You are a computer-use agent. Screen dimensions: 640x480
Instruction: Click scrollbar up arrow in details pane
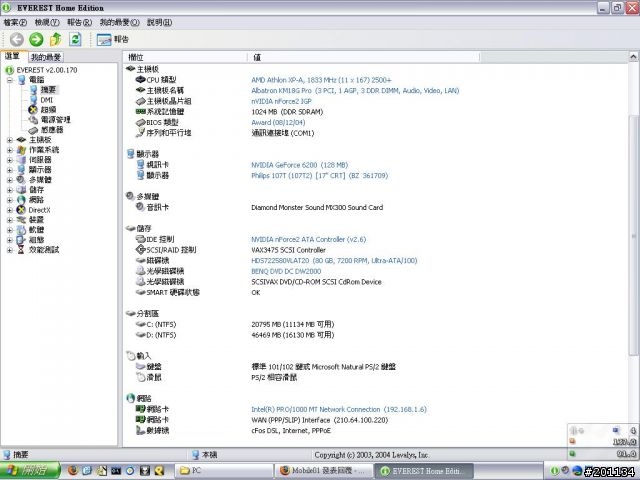click(633, 57)
